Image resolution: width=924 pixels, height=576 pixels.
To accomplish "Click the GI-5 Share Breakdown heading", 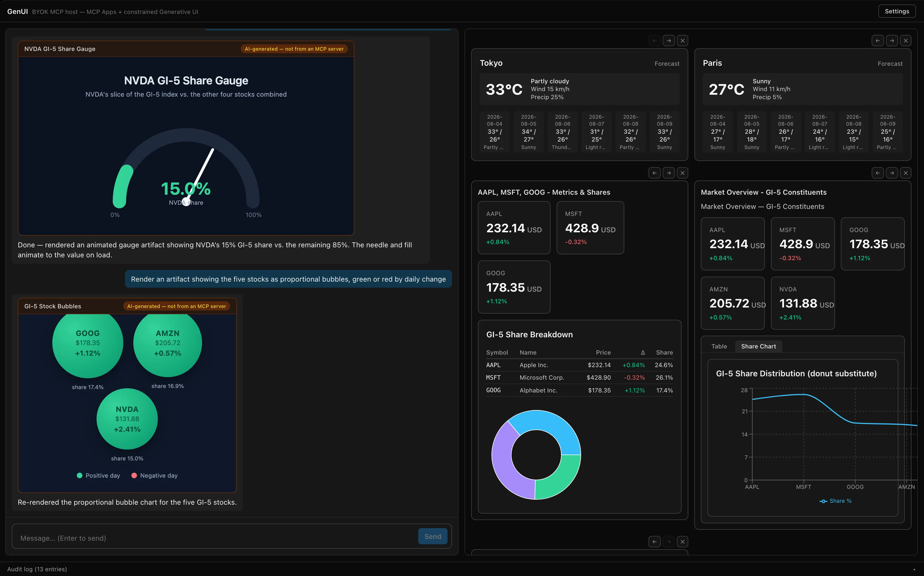I will tap(529, 335).
